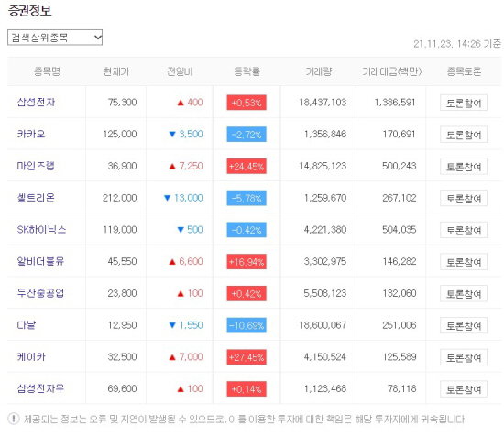
Task: Click the 증권정보 section heading
Action: tap(29, 11)
